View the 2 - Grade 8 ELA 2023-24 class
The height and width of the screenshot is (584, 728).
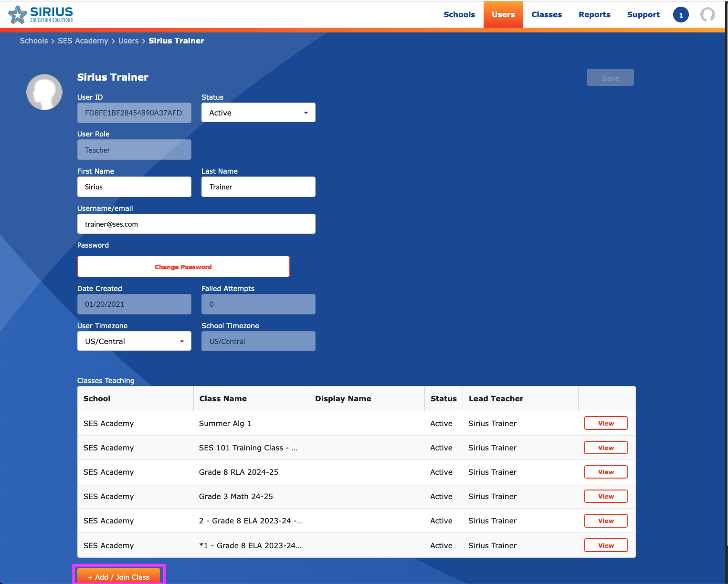coord(606,521)
